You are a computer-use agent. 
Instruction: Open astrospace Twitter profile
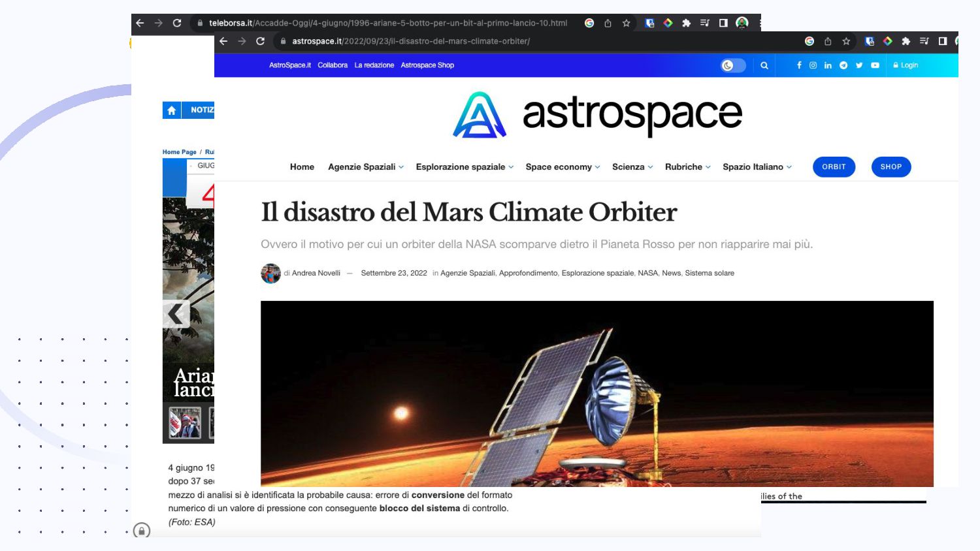click(x=859, y=65)
